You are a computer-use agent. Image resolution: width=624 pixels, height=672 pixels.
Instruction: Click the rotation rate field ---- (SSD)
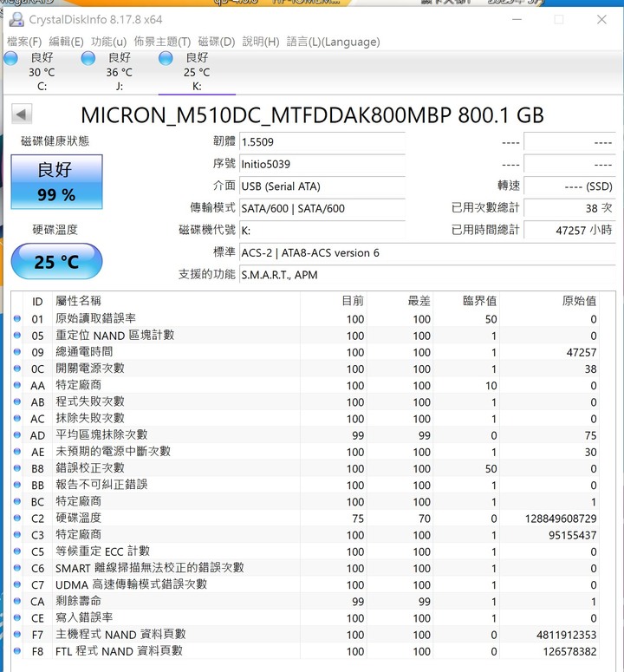tap(569, 186)
